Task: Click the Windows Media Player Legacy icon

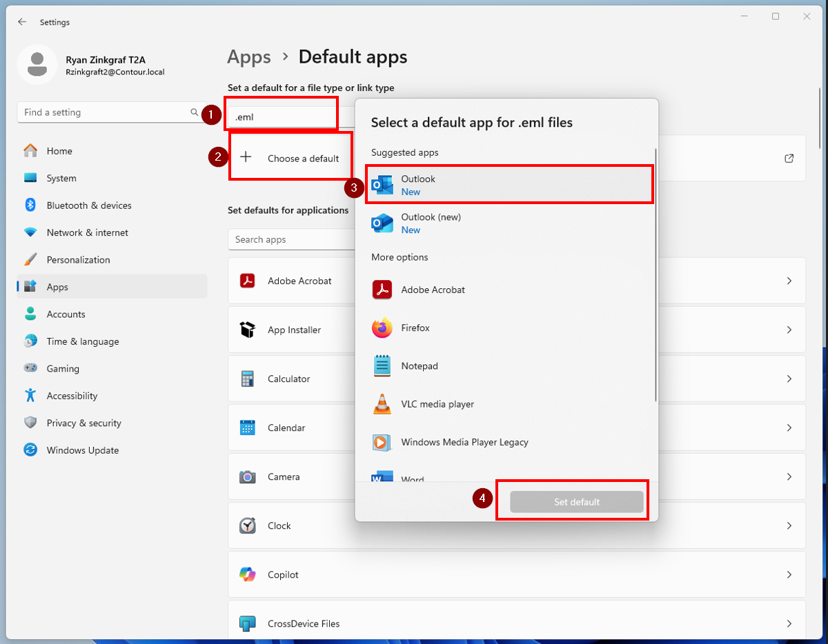Action: (x=382, y=442)
